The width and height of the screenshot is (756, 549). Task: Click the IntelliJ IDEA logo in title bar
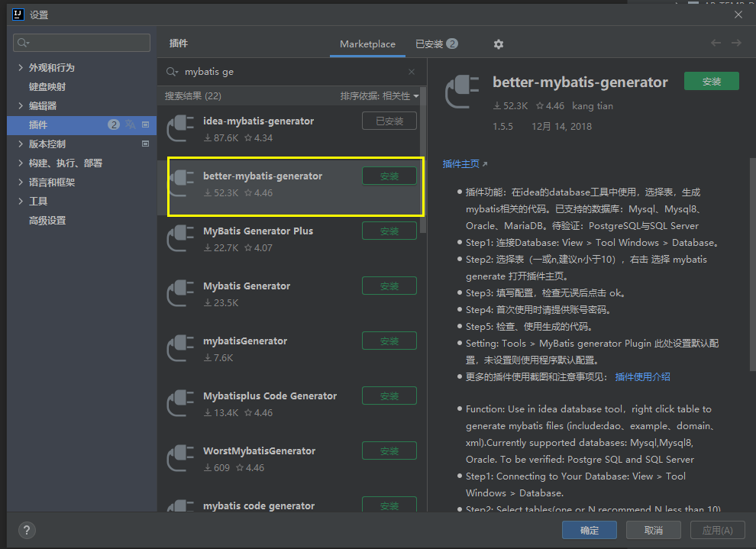point(18,15)
